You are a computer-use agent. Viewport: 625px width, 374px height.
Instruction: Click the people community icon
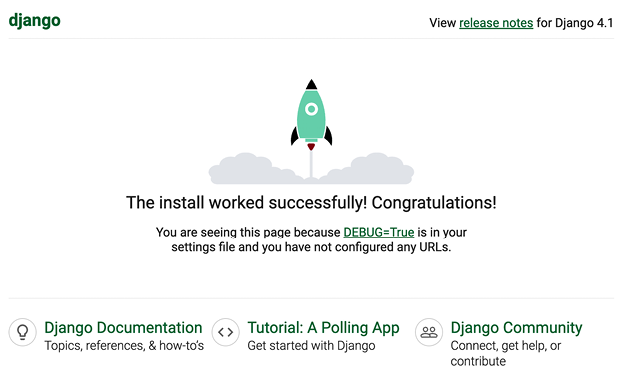click(429, 332)
